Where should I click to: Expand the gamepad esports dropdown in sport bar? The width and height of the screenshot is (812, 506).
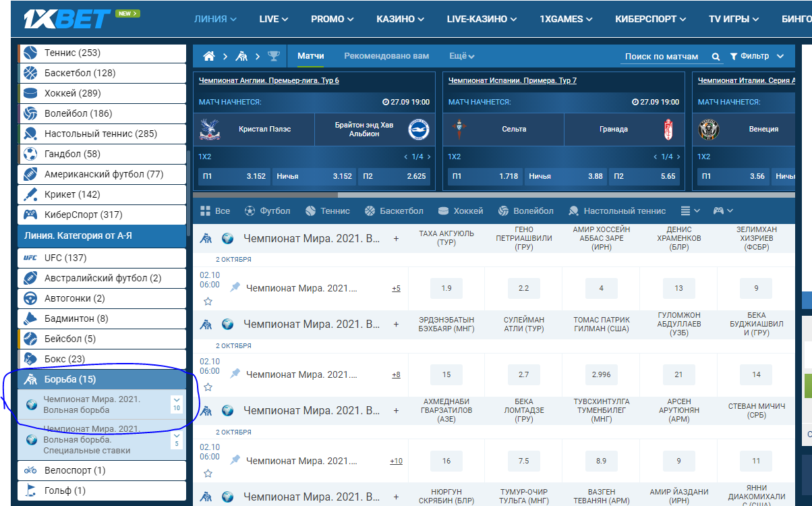[x=723, y=210]
